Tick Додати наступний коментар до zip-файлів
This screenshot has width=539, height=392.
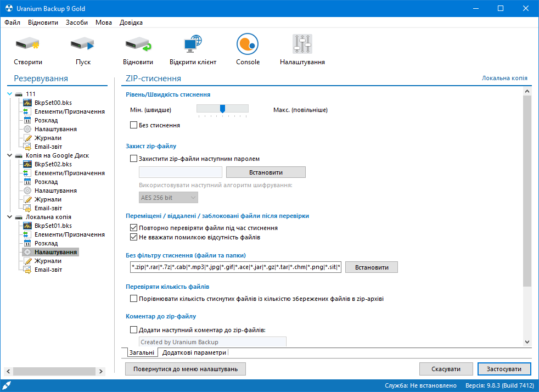134,330
